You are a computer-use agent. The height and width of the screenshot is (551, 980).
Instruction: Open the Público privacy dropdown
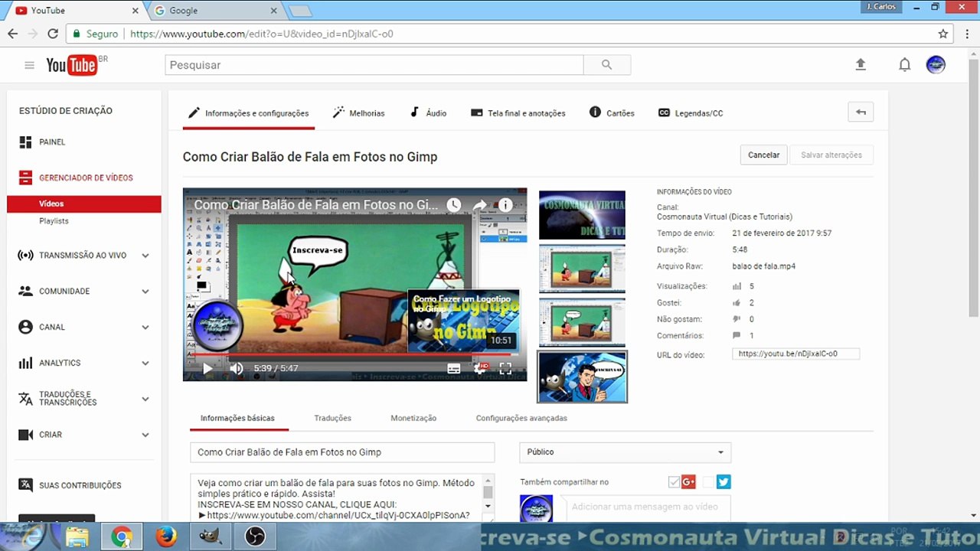625,452
